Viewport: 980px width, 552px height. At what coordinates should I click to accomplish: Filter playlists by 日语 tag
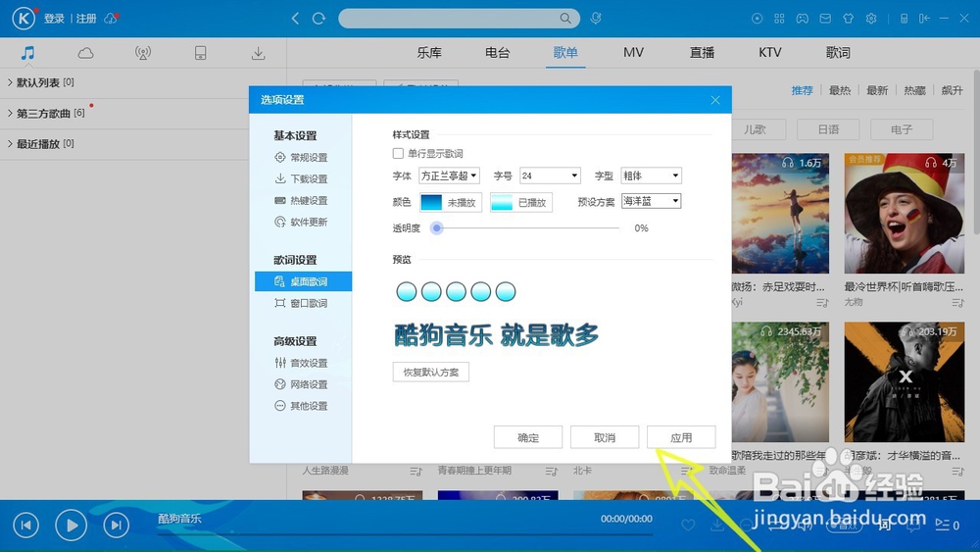pyautogui.click(x=828, y=129)
